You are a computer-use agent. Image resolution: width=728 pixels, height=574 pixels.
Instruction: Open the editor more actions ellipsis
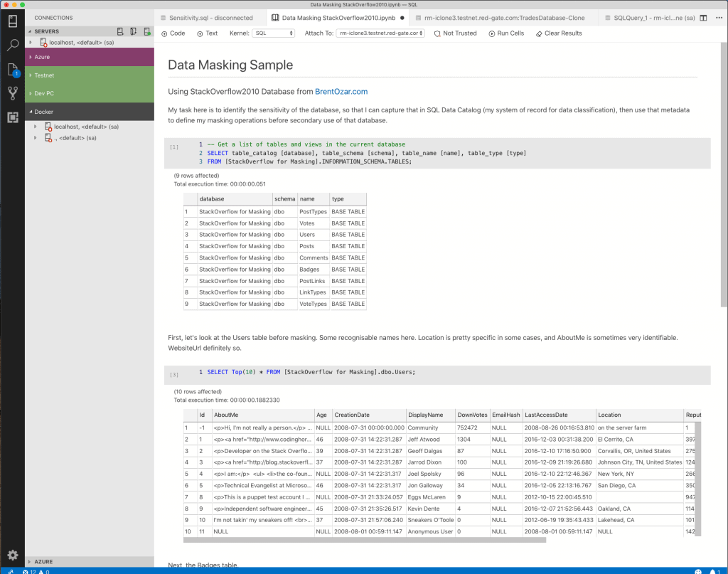click(x=719, y=18)
